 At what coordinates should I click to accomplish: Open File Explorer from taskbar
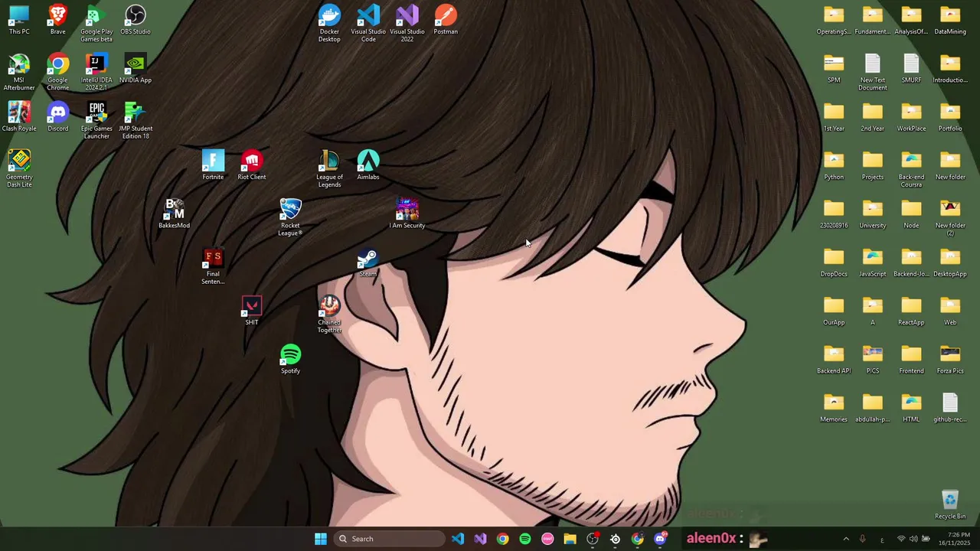point(570,539)
